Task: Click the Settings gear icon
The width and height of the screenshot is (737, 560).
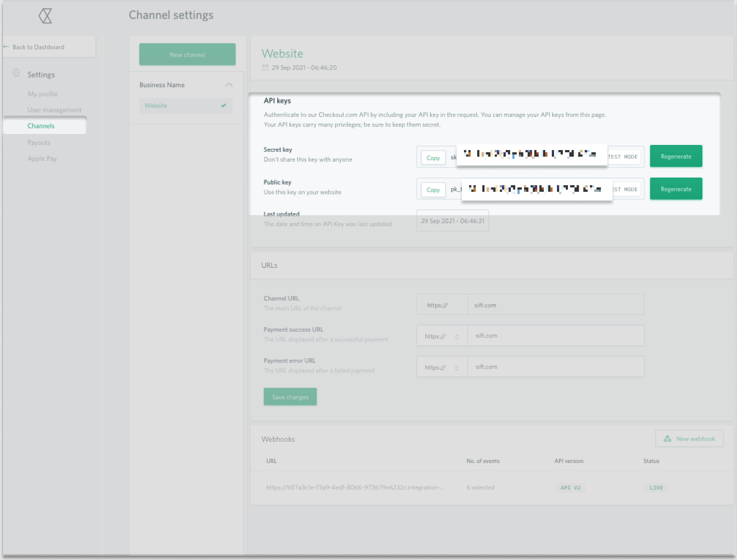Action: tap(16, 73)
